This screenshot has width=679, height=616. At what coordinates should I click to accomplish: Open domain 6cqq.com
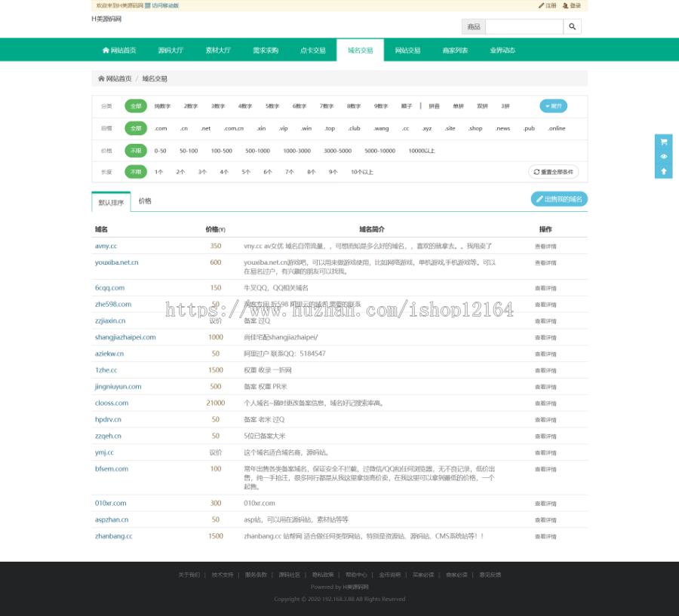click(x=109, y=288)
